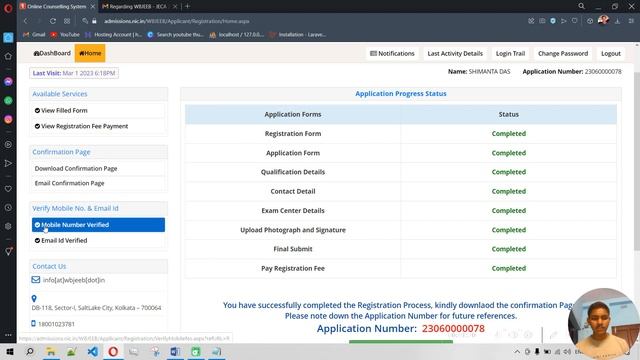Click the Opera icon in the taskbar
Viewport: 640px width, 360px height.
point(113,351)
